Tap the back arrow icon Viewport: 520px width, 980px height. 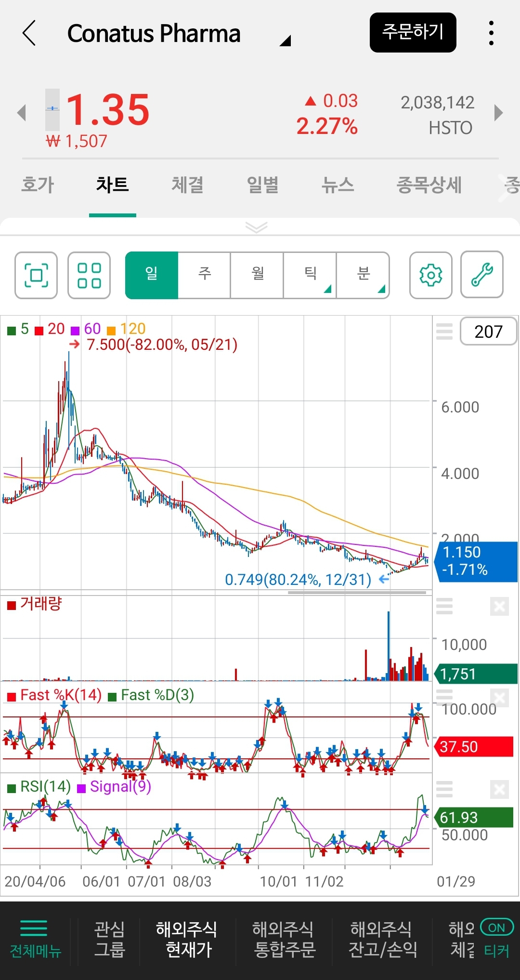point(29,33)
